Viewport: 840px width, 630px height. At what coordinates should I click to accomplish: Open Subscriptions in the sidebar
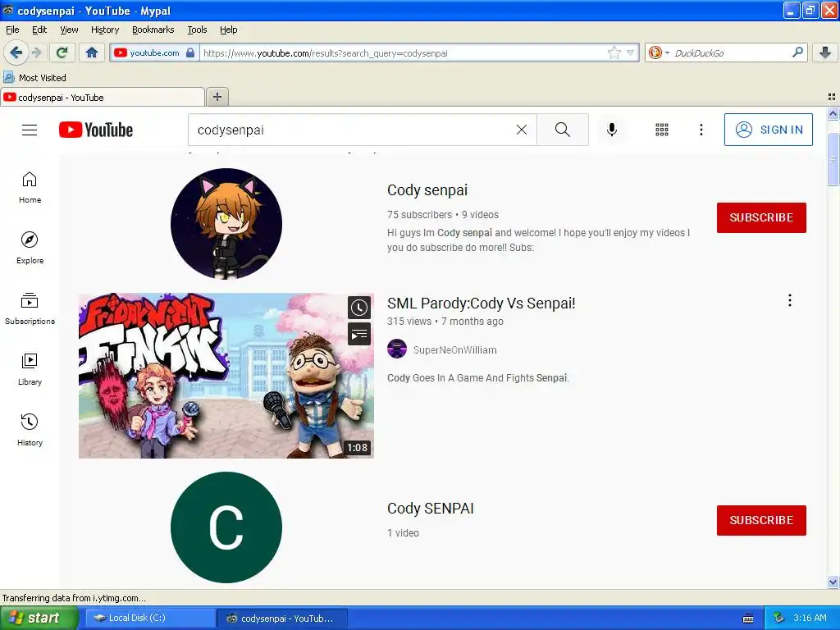point(30,308)
